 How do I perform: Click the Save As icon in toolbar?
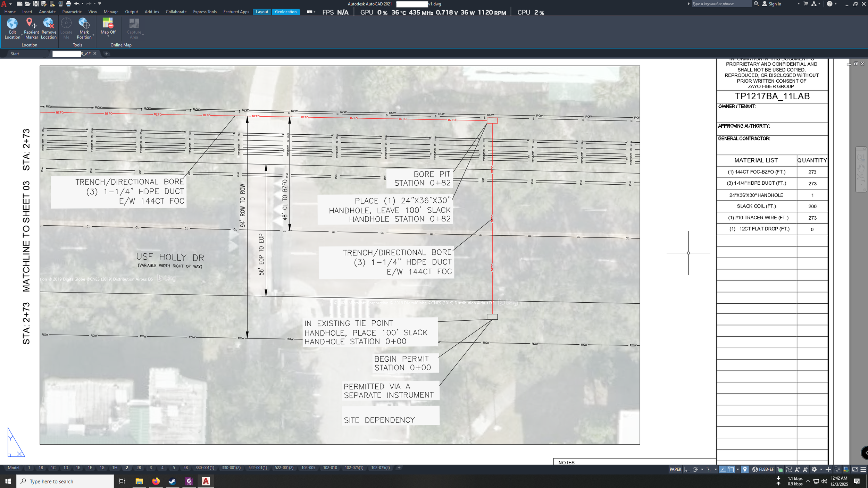[x=44, y=4]
